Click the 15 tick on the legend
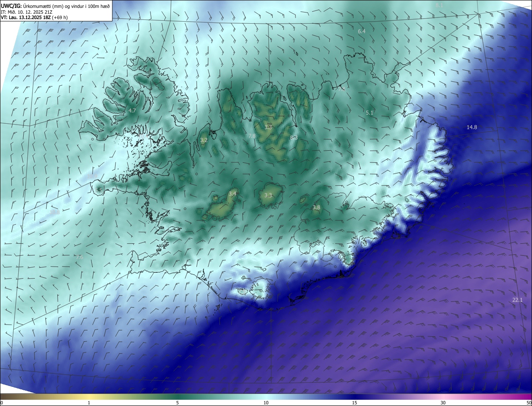Viewport: 532px width, 406px height. 355,403
